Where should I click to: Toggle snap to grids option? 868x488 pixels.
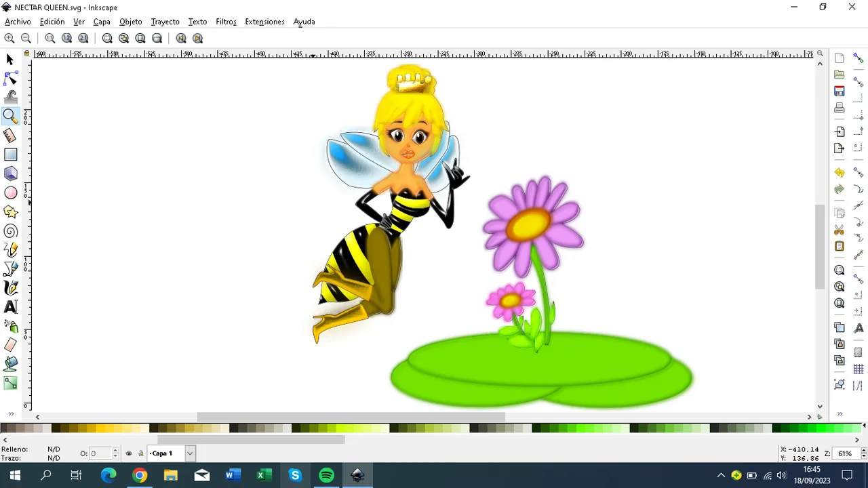click(x=858, y=369)
